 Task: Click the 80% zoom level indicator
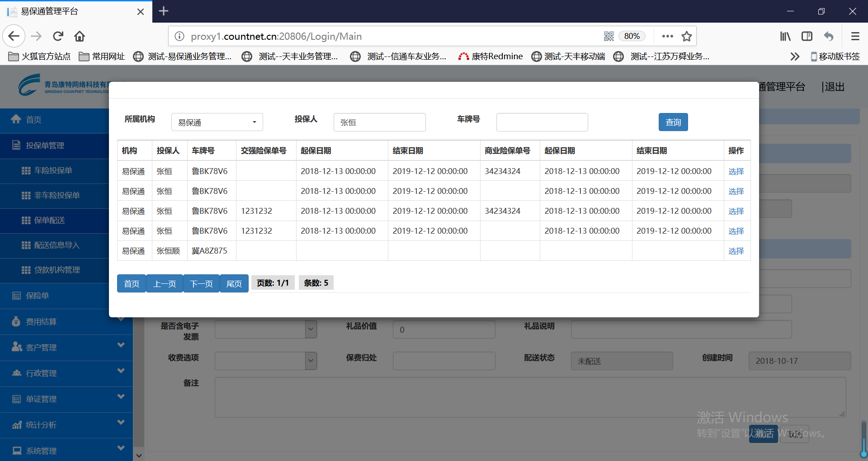[x=632, y=36]
